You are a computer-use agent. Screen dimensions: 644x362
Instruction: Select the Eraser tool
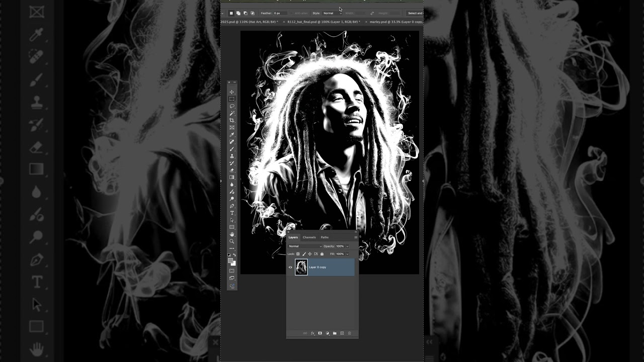[x=232, y=170]
